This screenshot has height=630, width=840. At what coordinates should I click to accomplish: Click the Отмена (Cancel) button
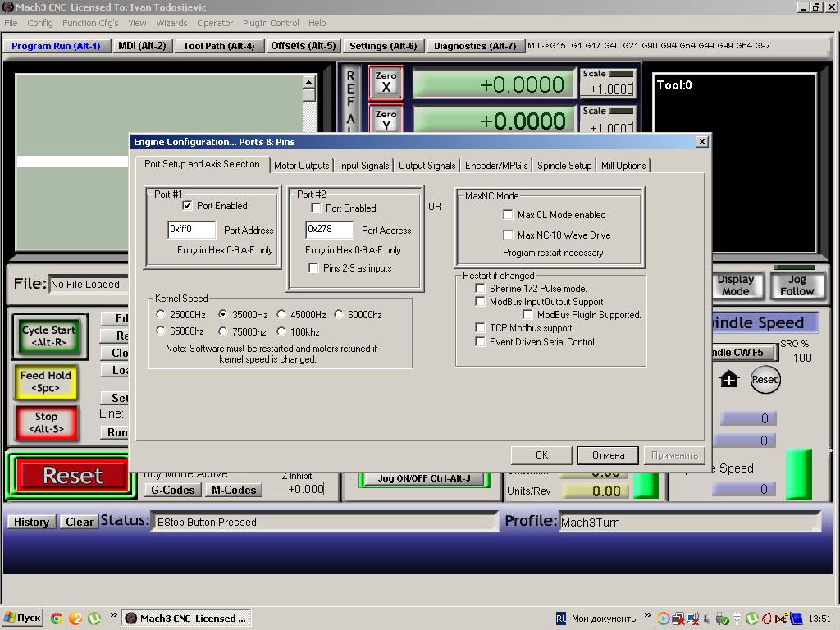coord(608,454)
